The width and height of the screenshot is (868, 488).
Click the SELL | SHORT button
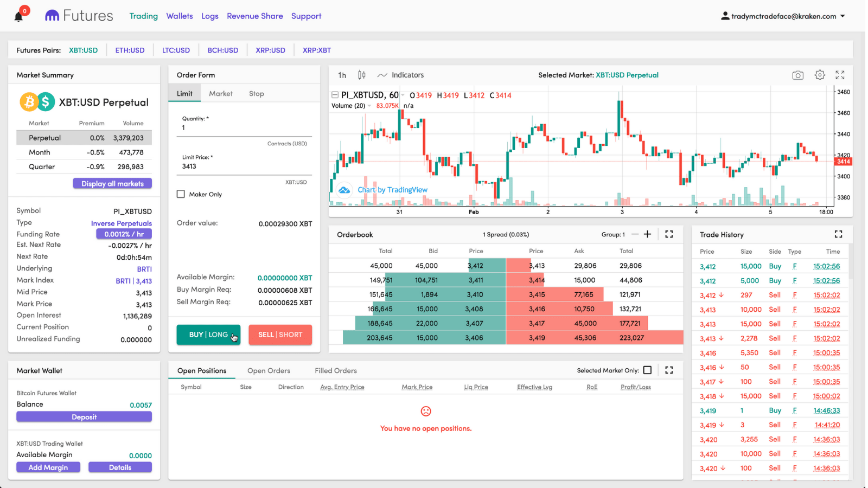tap(280, 335)
